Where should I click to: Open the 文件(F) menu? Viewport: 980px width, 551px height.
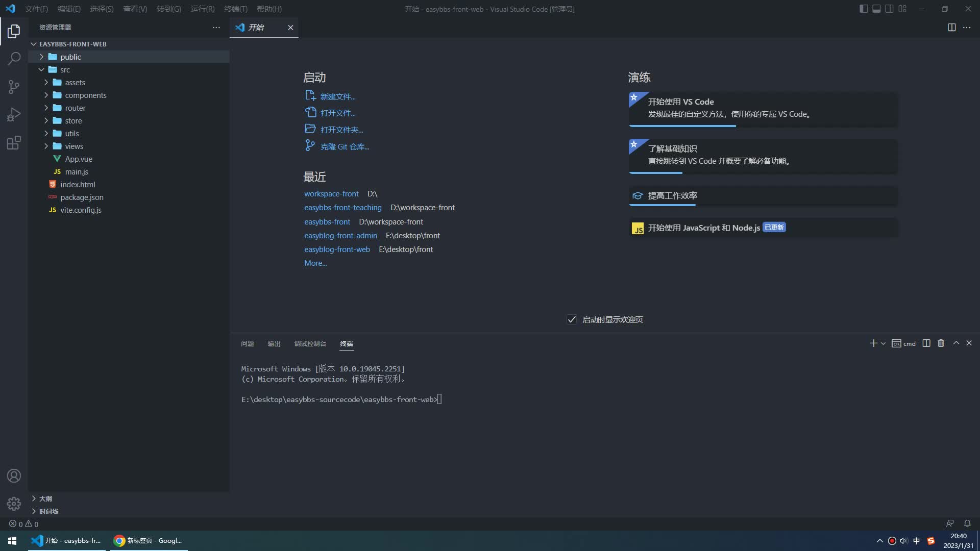click(x=36, y=9)
